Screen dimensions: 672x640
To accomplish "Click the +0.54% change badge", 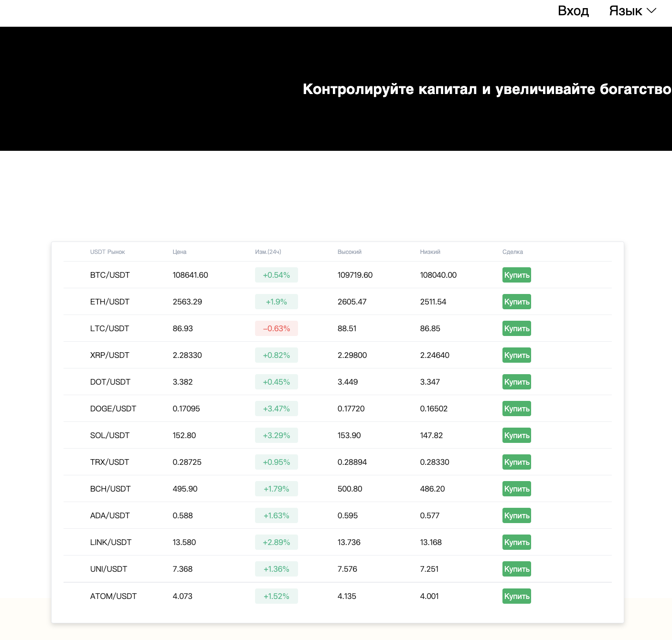I will (x=277, y=275).
